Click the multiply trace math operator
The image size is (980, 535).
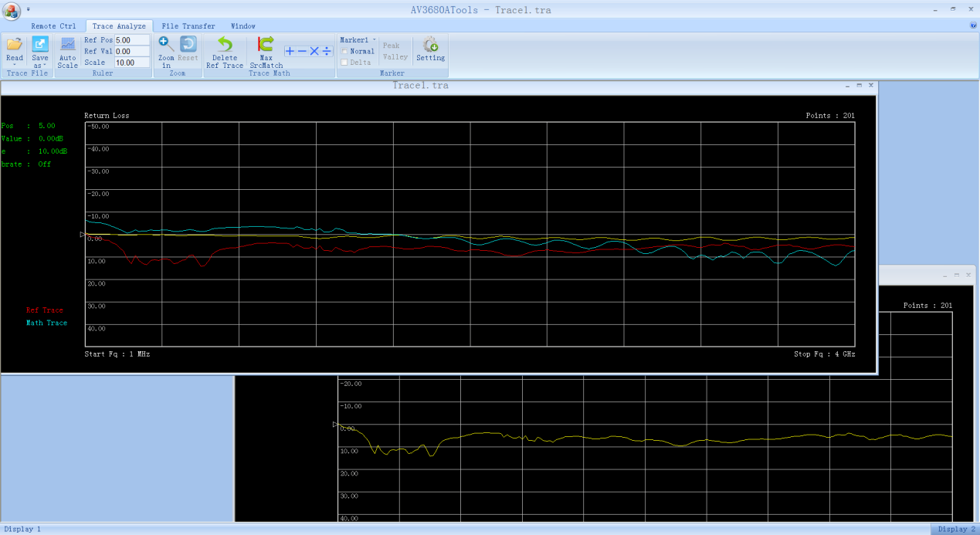pos(314,51)
